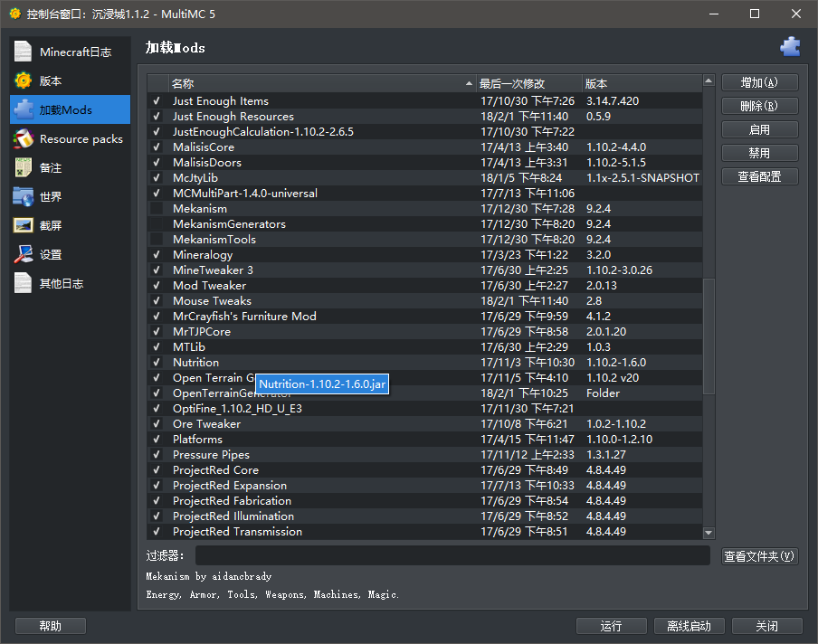
Task: Open the 备注 notes icon
Action: (x=23, y=167)
